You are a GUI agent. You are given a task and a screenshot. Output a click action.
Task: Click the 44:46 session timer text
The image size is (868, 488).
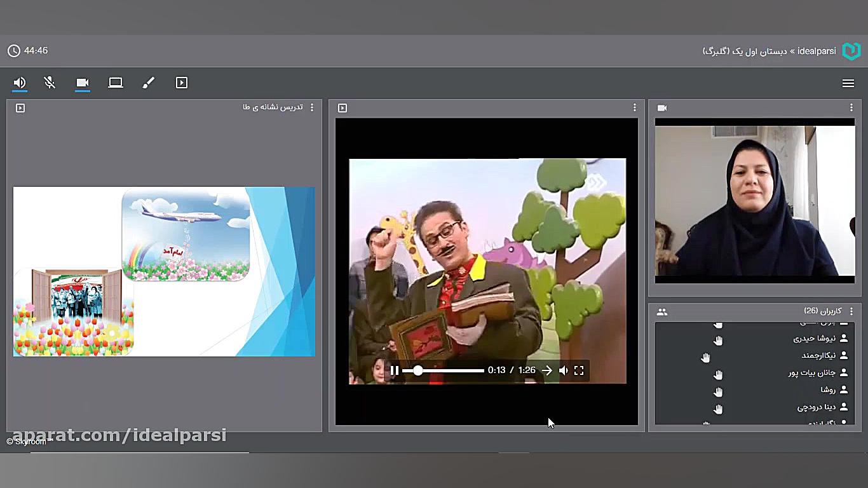(36, 51)
